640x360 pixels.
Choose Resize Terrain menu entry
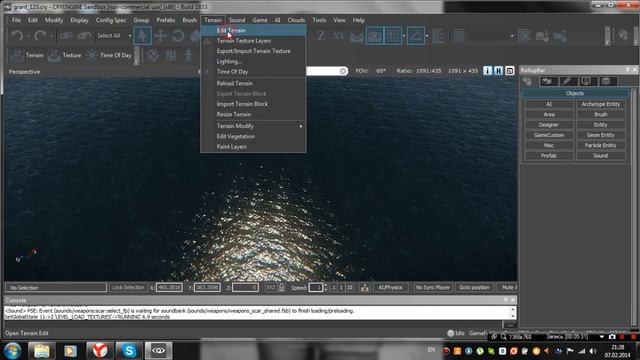coord(253,114)
